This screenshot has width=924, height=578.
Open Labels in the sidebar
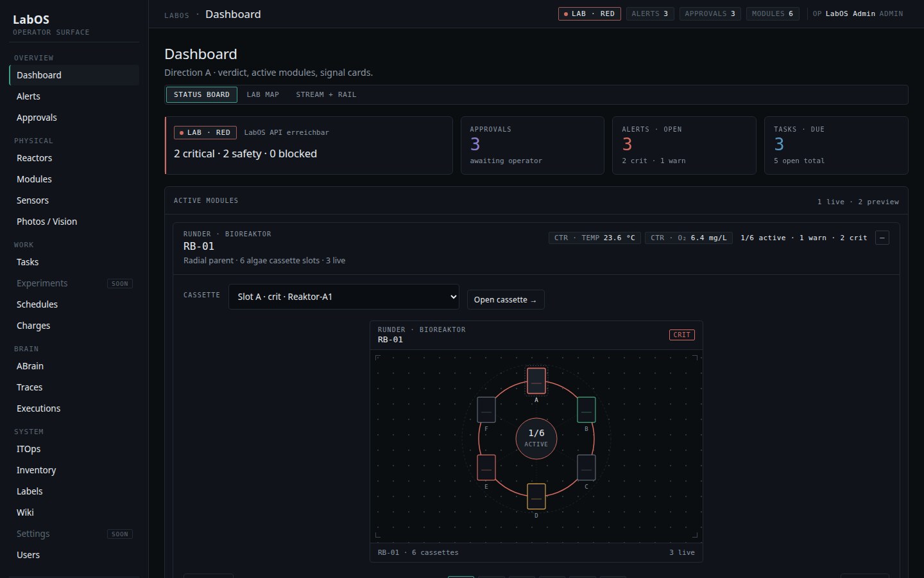(74, 491)
